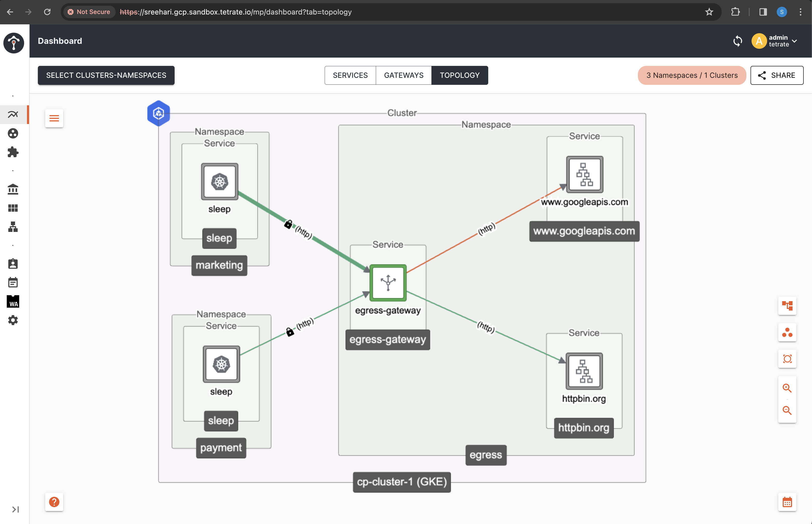Click the cp-cluster-1 (GKE) label
The width and height of the screenshot is (812, 524).
(402, 482)
